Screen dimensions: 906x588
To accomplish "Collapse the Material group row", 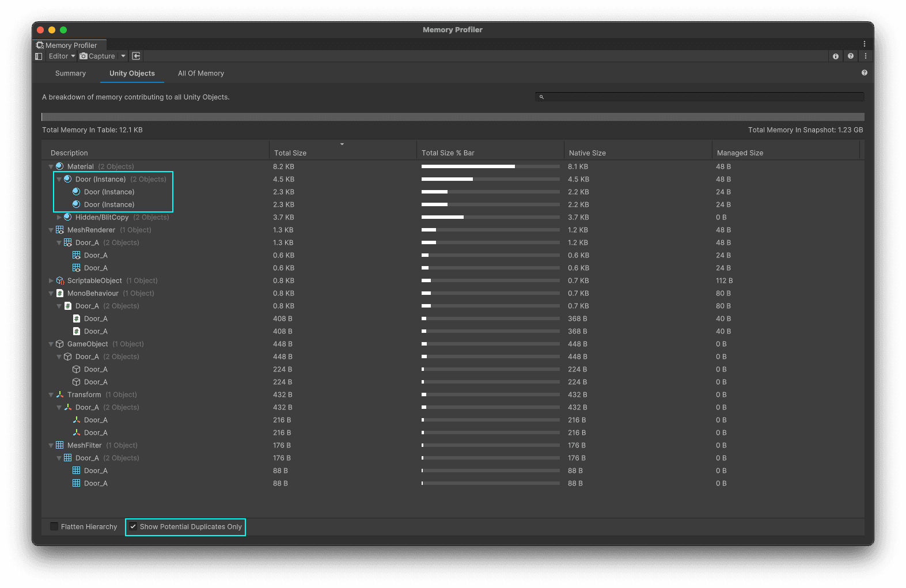I will 51,167.
